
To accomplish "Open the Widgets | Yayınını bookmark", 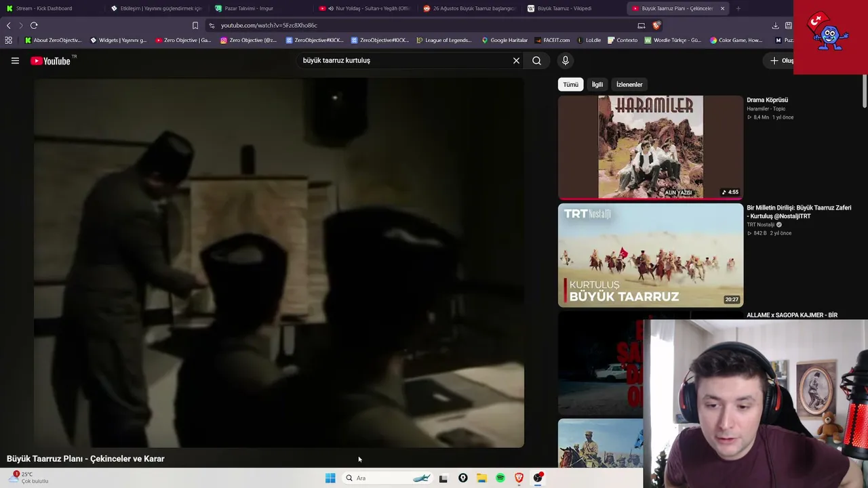I will tap(118, 40).
